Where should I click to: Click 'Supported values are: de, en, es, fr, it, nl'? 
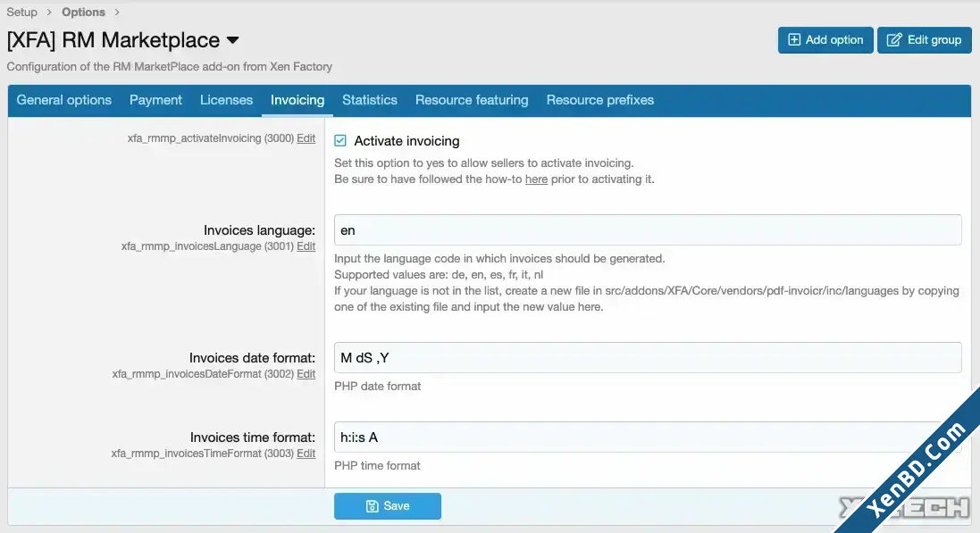point(439,274)
